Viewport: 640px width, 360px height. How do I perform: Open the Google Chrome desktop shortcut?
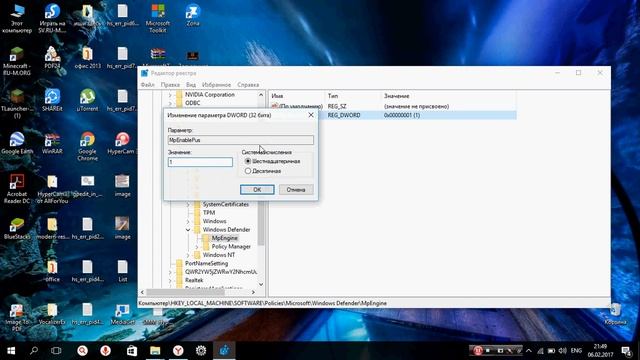(87, 146)
